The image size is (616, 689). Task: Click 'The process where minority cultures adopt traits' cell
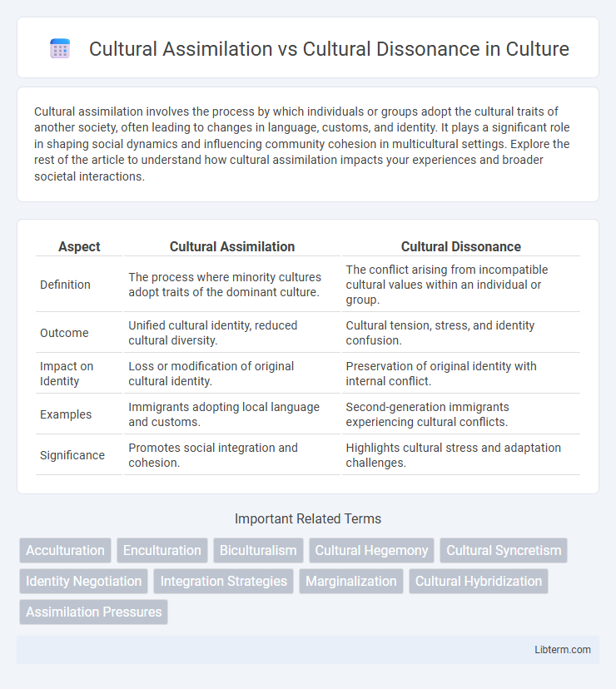[x=231, y=285]
